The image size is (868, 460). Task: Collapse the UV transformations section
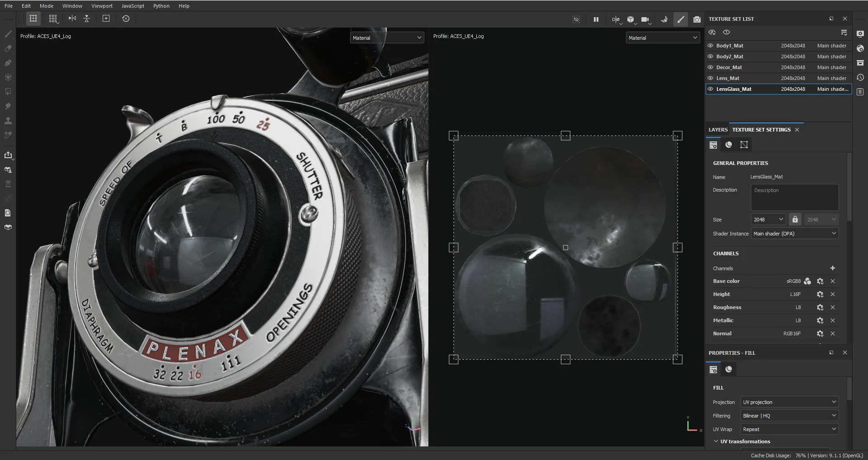[x=716, y=441]
